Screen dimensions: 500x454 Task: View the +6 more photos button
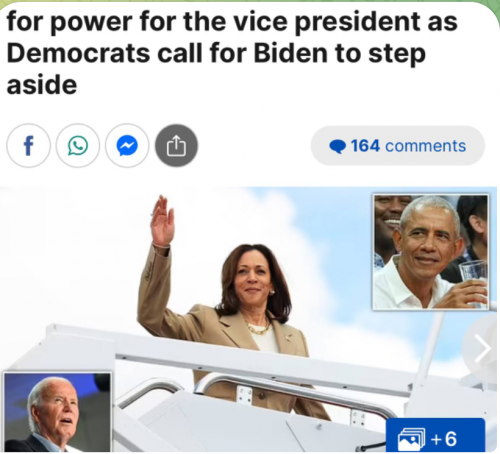click(435, 436)
